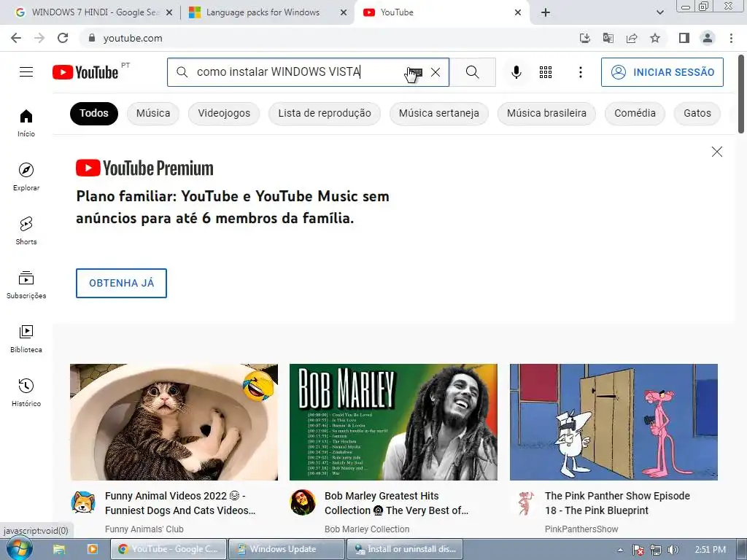Screen dimensions: 747x560
Task: Open Histórico in the sidebar
Action: click(x=26, y=392)
